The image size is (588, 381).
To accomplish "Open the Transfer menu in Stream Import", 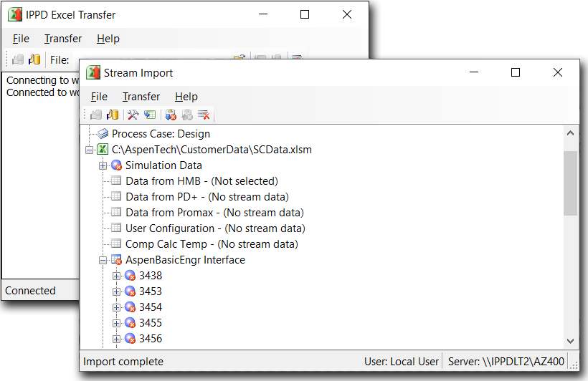I will click(x=141, y=97).
